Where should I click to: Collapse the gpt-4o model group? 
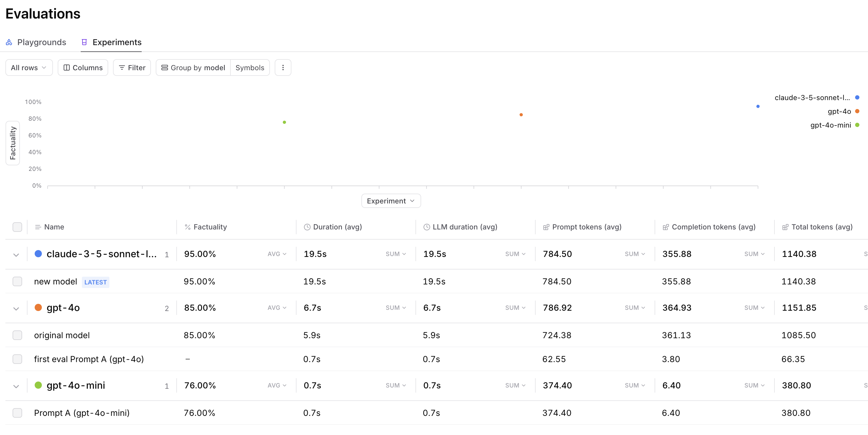tap(16, 308)
